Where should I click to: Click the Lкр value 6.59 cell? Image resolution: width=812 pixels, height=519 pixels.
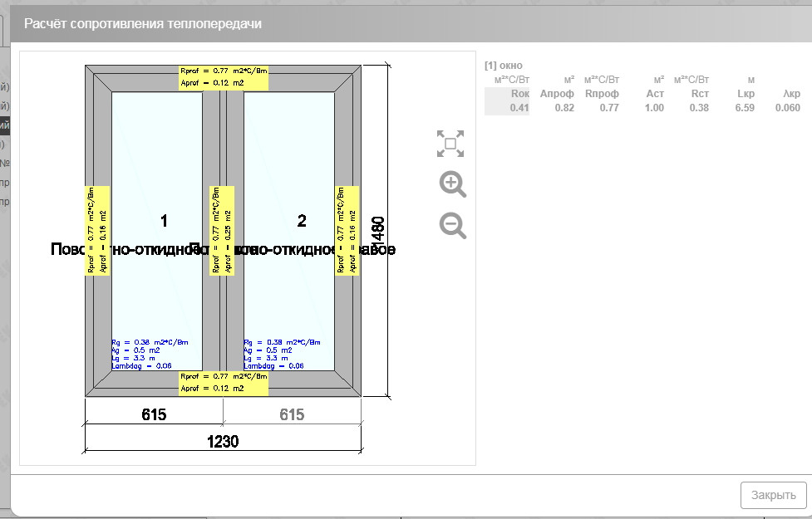pos(745,108)
